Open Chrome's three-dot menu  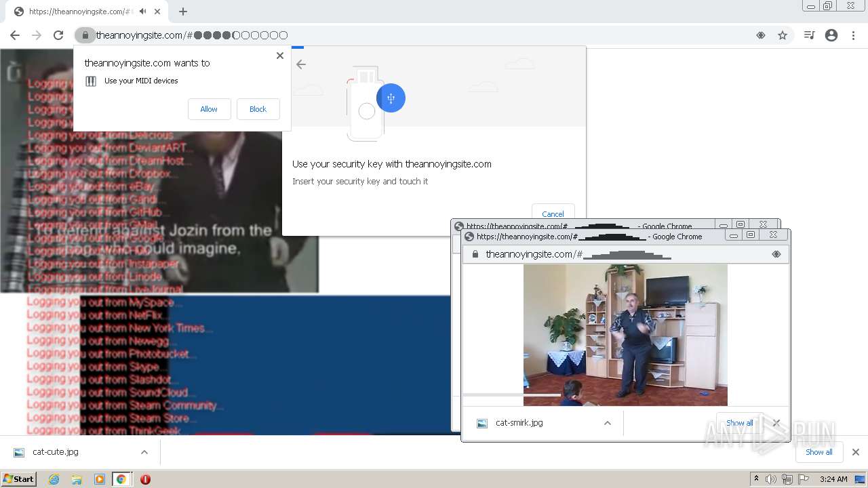click(854, 35)
